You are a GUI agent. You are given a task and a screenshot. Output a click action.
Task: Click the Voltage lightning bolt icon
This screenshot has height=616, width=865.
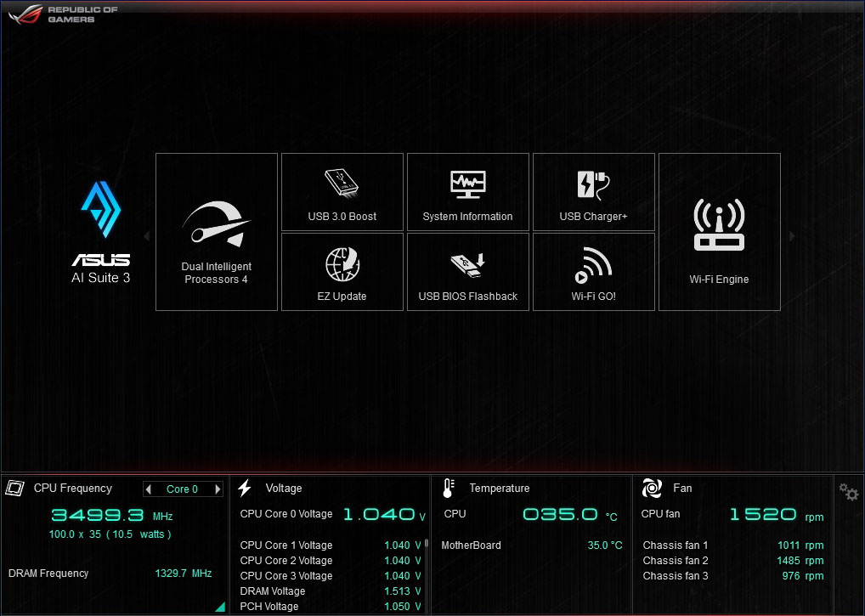click(245, 488)
